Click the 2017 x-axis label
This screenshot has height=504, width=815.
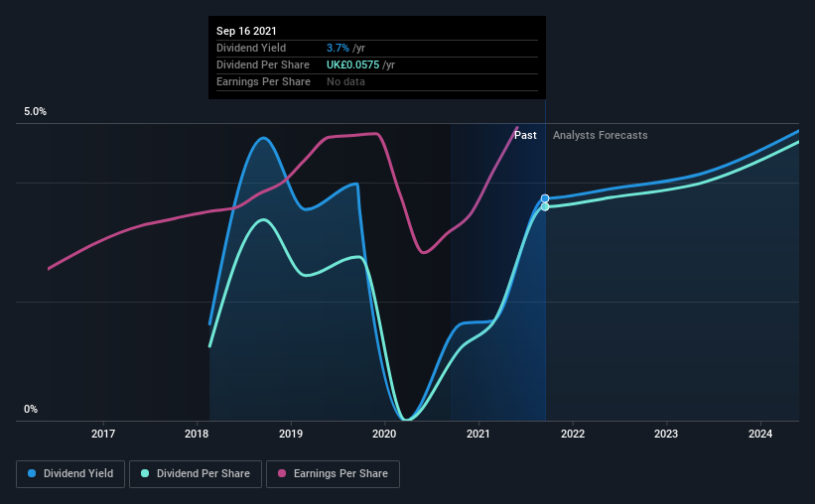click(x=103, y=434)
